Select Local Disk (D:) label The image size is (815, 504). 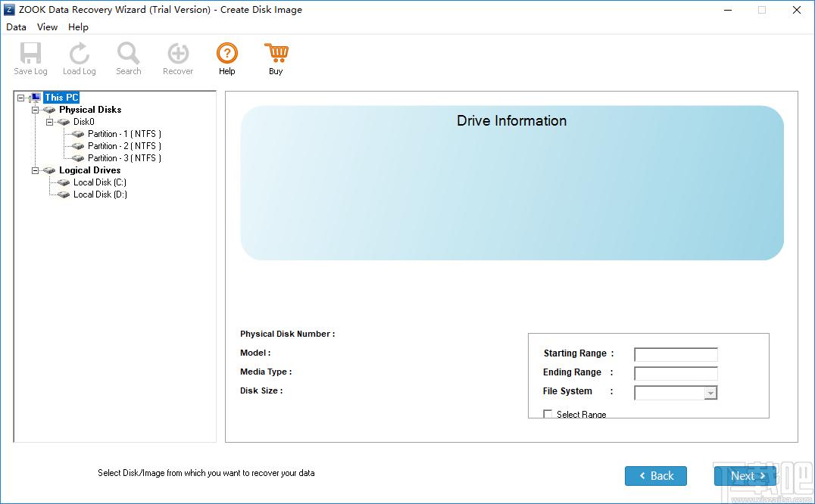(x=100, y=194)
